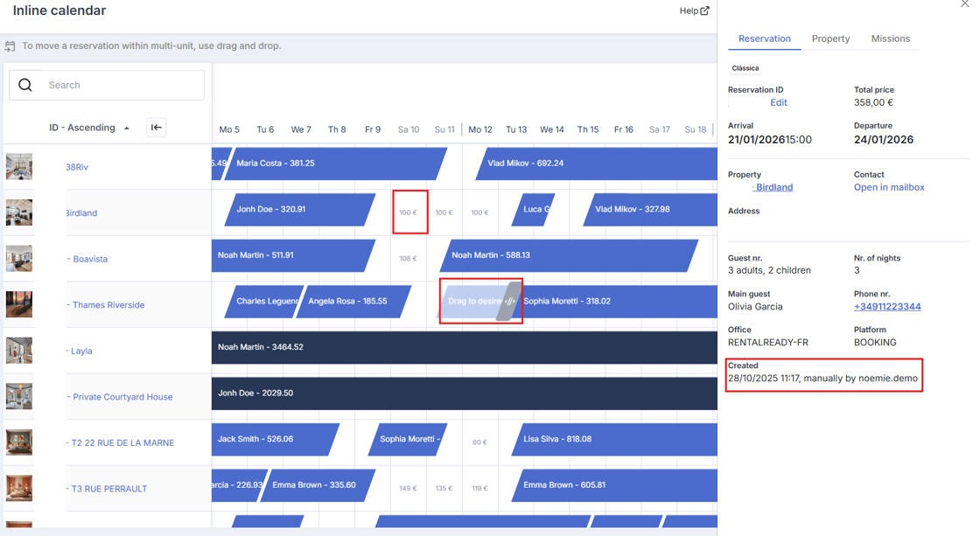Screen dimensions: 980x536
Task: Select Jonh Doe - 2029.50 reservation
Action: pyautogui.click(x=465, y=393)
